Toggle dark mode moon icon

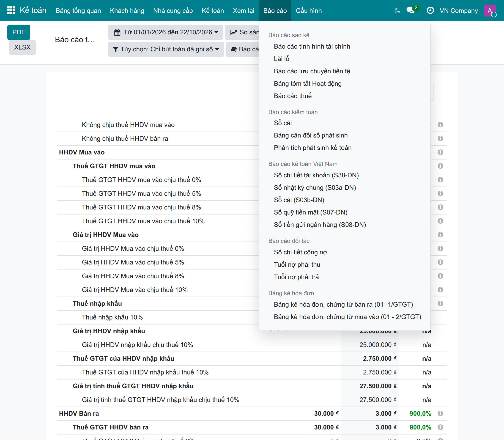[397, 11]
